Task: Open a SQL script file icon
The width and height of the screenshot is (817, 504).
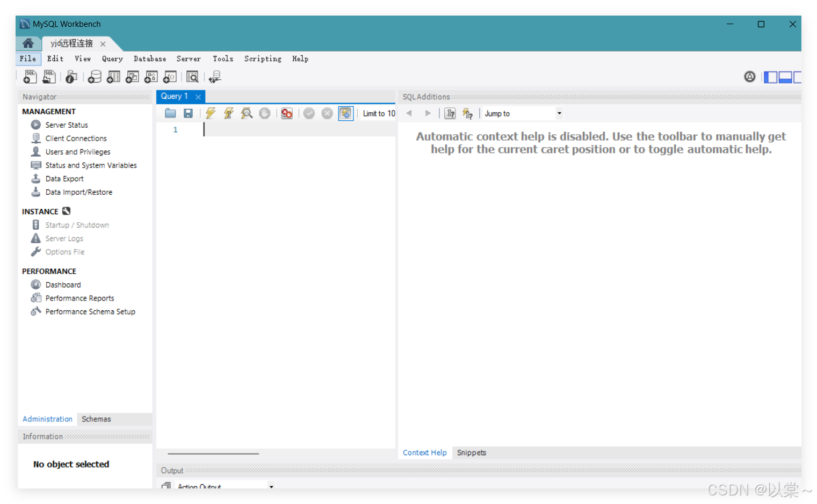Action: [x=49, y=77]
